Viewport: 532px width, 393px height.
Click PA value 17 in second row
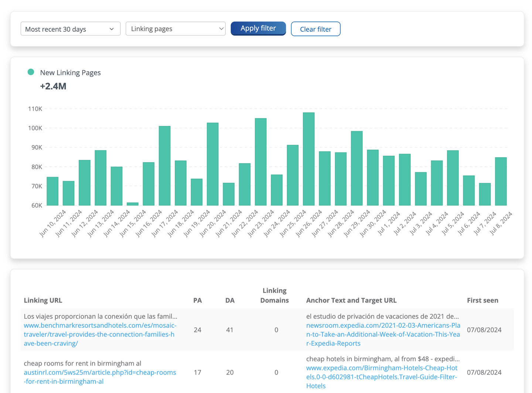coord(198,372)
